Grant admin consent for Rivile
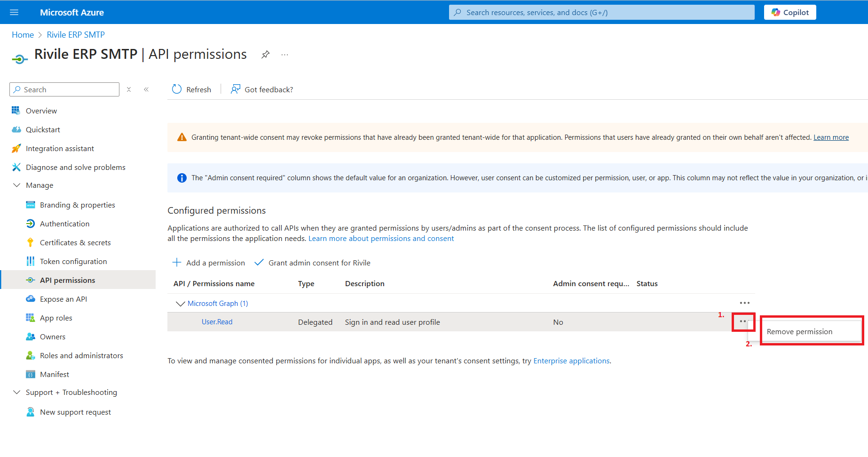 click(313, 263)
